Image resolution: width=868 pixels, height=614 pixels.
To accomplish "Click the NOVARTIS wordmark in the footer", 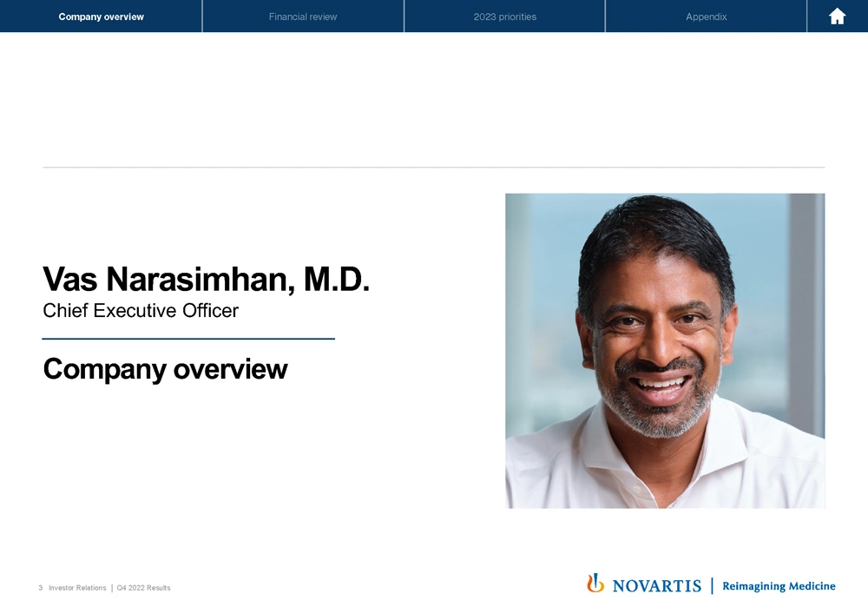I will pyautogui.click(x=656, y=586).
